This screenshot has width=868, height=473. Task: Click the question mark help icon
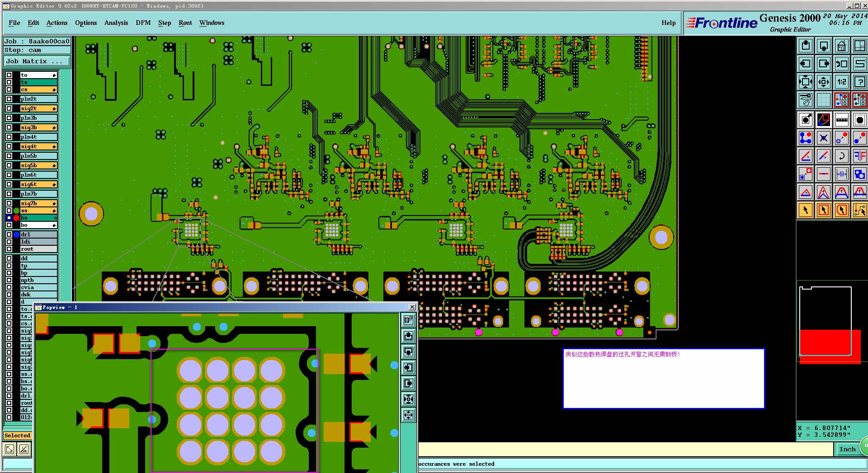pyautogui.click(x=859, y=82)
